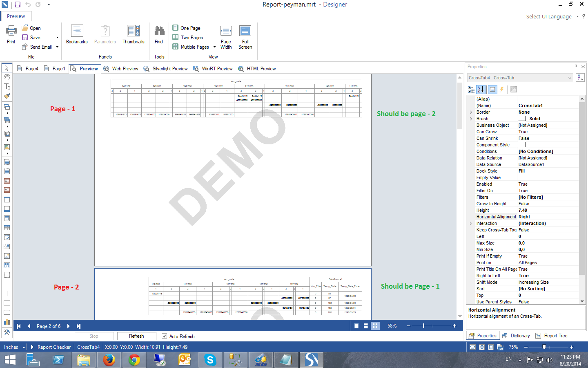
Task: Toggle the properties tab button in Properties toolbar
Action: pos(492,89)
